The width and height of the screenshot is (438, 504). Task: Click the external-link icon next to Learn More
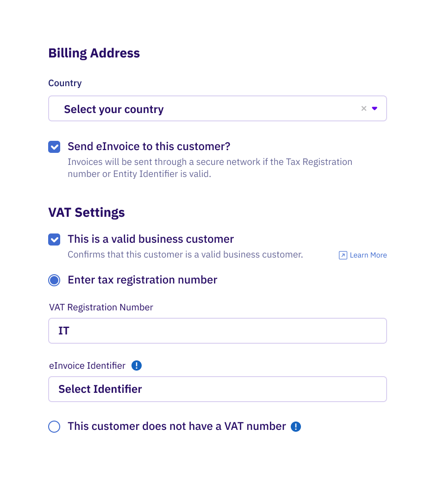[x=343, y=255]
